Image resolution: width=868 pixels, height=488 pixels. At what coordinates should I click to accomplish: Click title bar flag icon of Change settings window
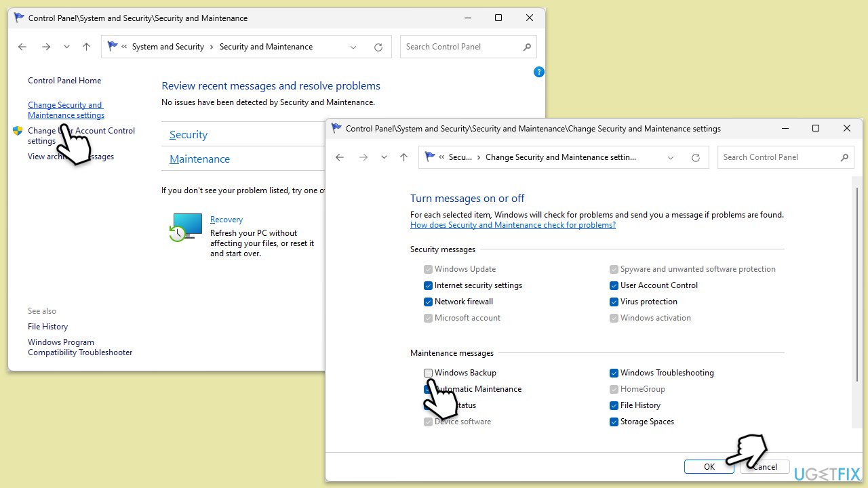click(336, 128)
